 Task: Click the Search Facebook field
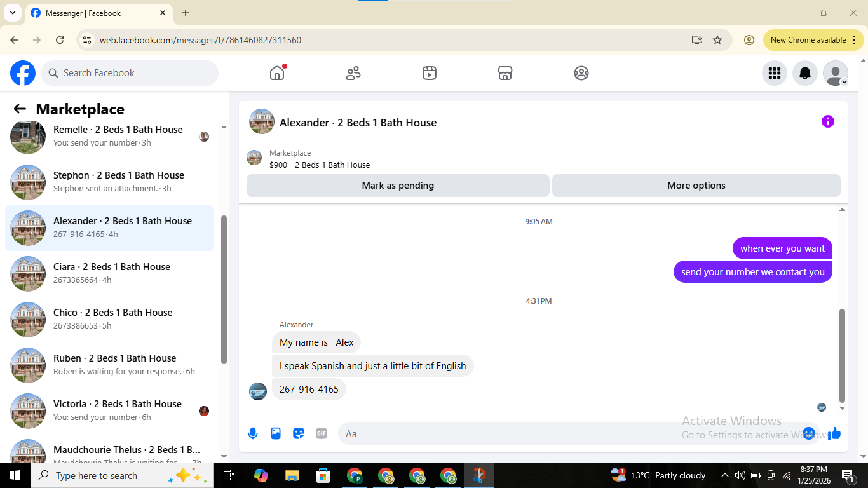[130, 73]
